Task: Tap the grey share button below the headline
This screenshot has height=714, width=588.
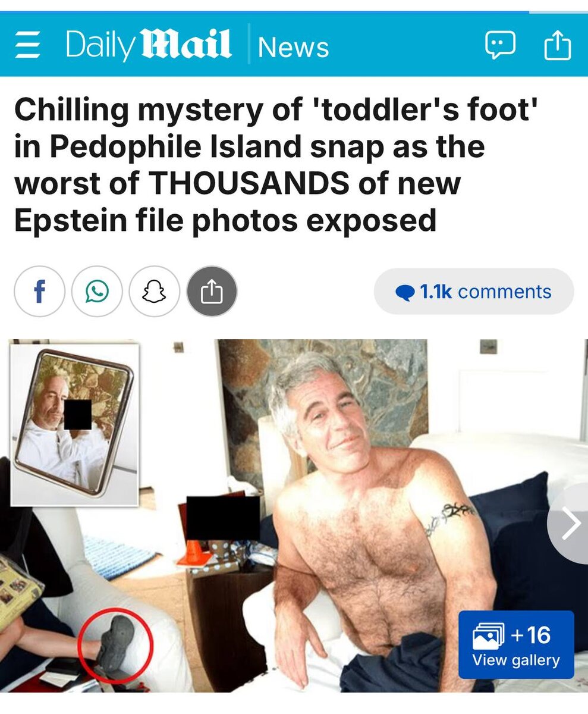Action: pos(212,292)
